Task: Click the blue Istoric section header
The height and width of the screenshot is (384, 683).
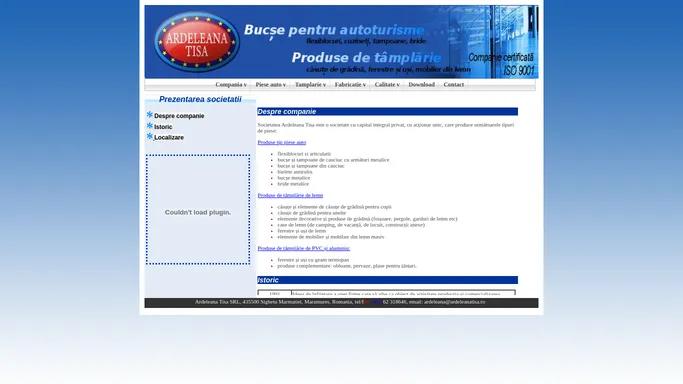Action: pos(387,280)
